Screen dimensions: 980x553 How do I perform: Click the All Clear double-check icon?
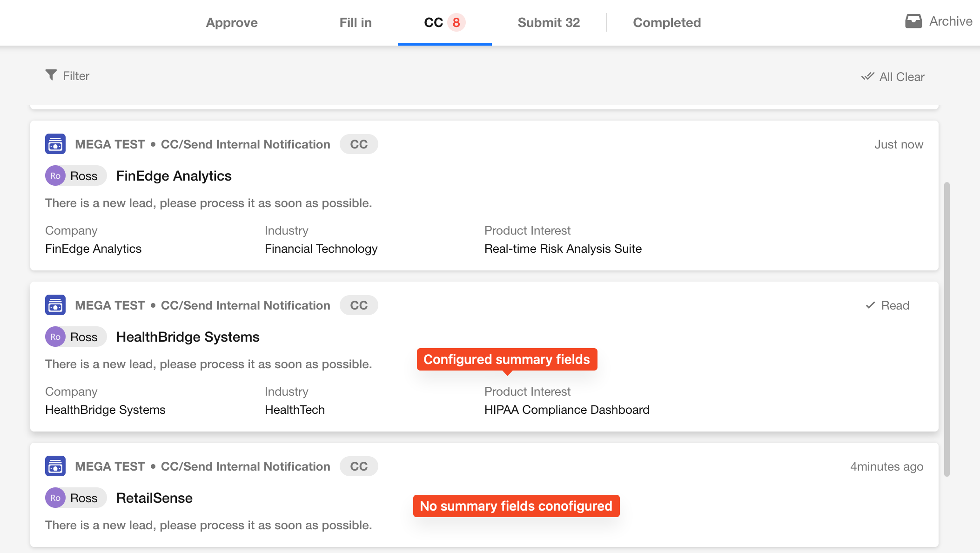pyautogui.click(x=868, y=77)
